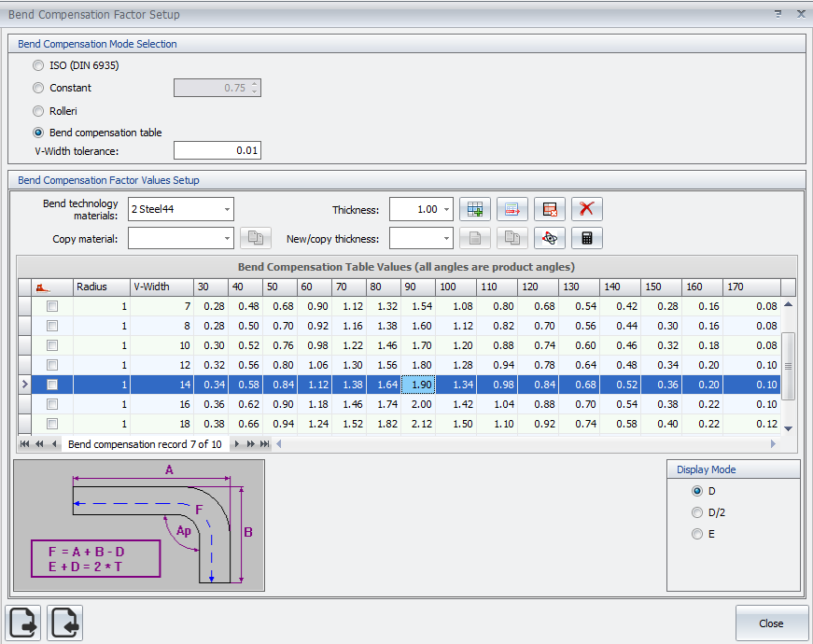Select the Rolleri compensation mode

point(38,111)
